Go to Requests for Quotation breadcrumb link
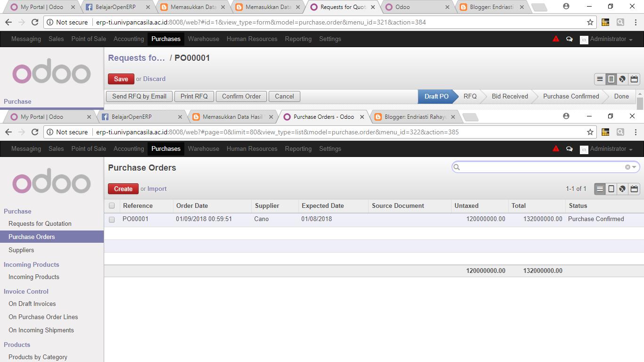Image resolution: width=644 pixels, height=362 pixels. point(137,58)
